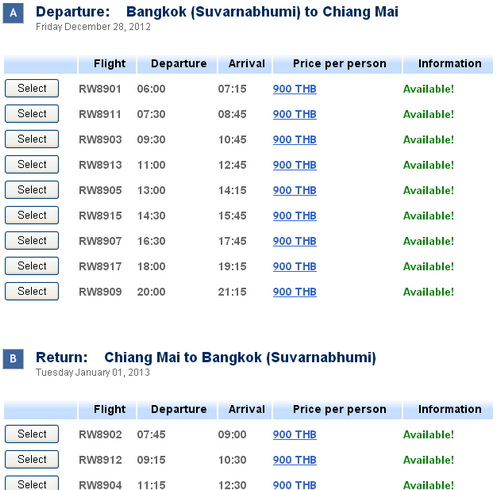Screen dimensions: 500x490
Task: Select flight RW8901 departing at 06:00
Action: point(32,88)
